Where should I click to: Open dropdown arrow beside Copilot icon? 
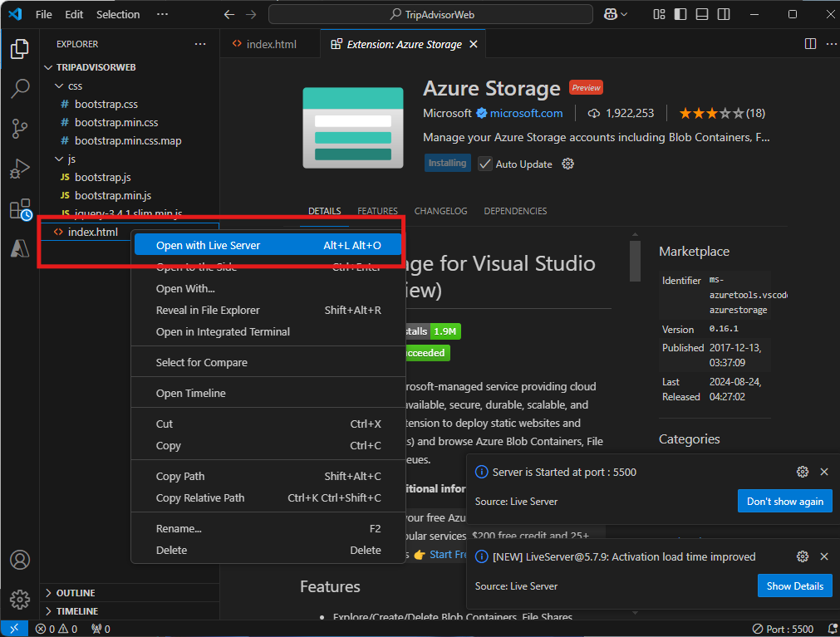624,14
